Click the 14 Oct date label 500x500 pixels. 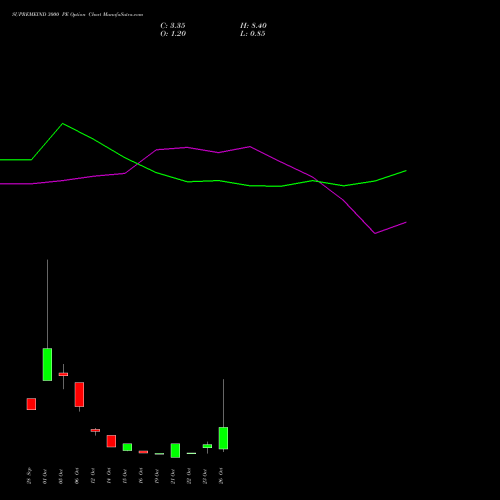109,476
